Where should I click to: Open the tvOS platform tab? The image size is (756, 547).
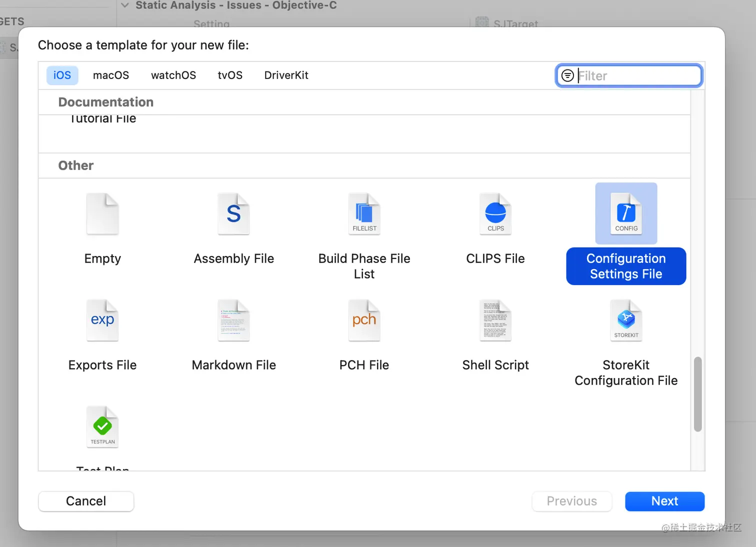tap(230, 75)
